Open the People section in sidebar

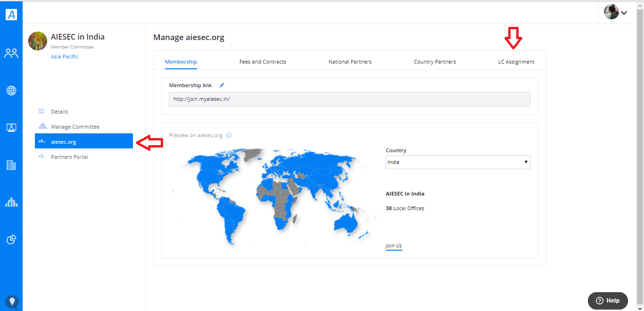tap(11, 53)
